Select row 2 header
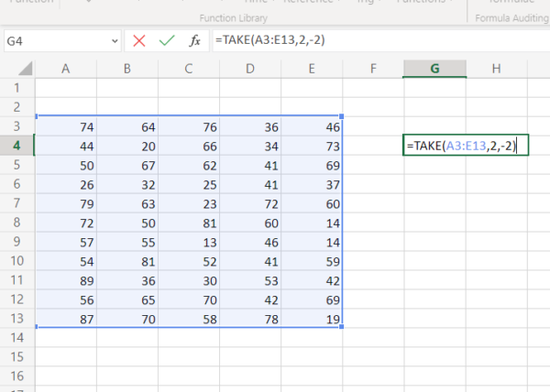The height and width of the screenshot is (392, 550). [x=16, y=107]
